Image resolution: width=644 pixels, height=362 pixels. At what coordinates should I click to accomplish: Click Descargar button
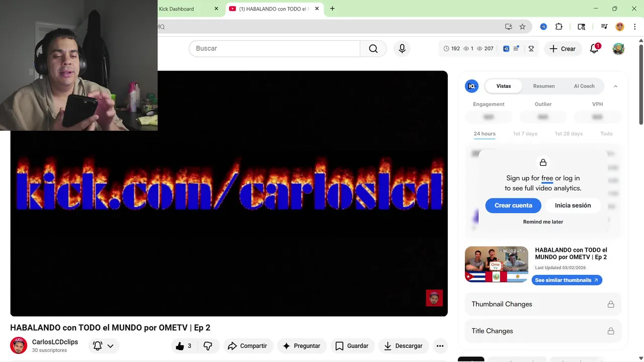pos(404,346)
